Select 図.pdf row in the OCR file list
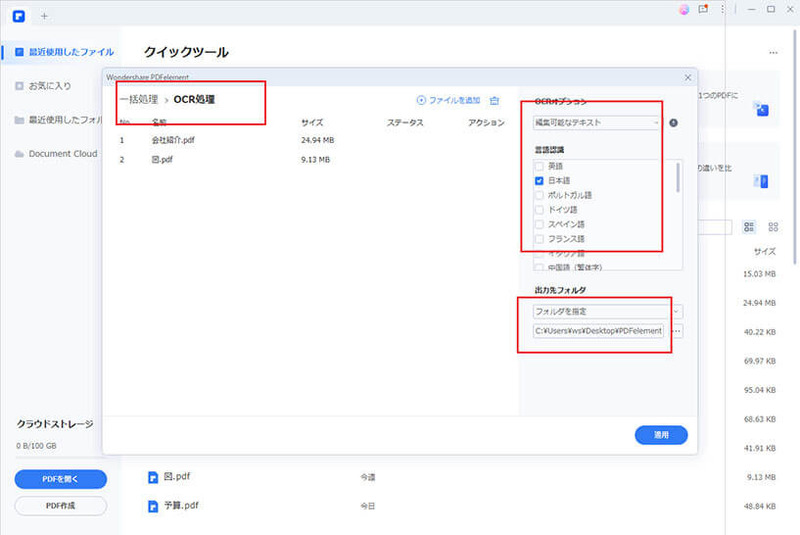Viewport: 800px width, 535px height. pos(311,160)
